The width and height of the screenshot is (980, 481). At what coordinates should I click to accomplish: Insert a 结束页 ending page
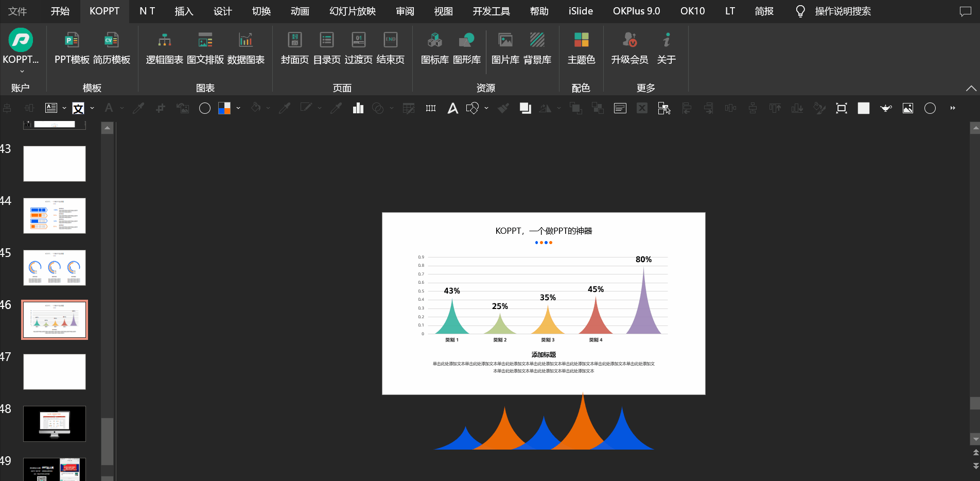[391, 47]
